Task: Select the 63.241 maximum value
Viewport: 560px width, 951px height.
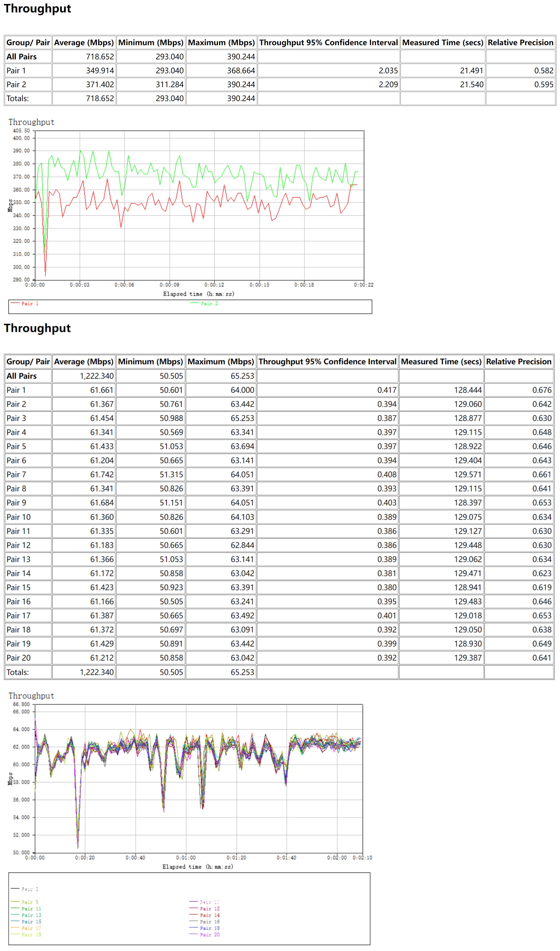Action: tap(242, 602)
